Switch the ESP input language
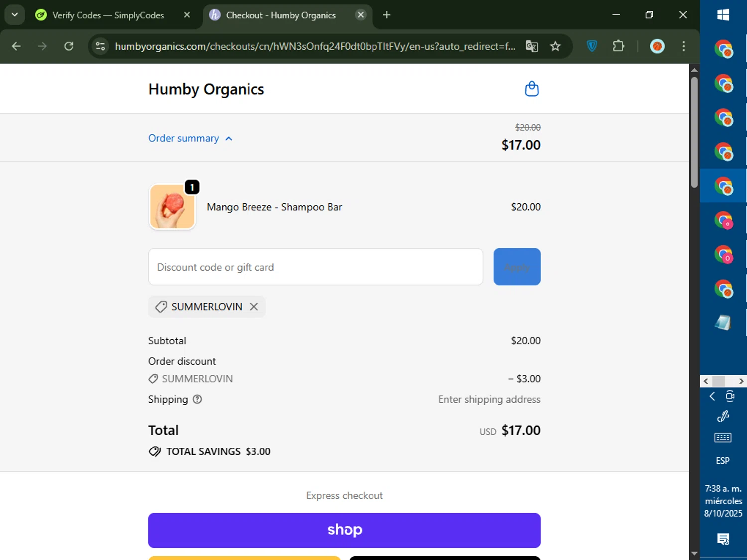The width and height of the screenshot is (747, 560). (x=723, y=461)
